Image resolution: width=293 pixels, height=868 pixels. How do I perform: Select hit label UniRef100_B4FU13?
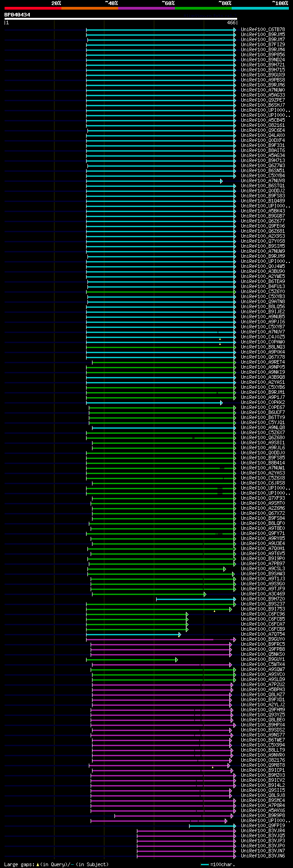click(263, 286)
